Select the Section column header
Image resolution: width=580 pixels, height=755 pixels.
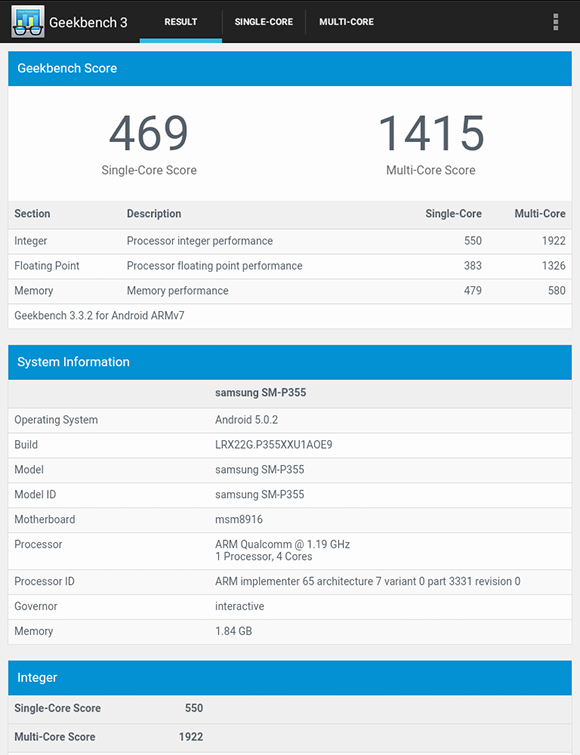(32, 213)
